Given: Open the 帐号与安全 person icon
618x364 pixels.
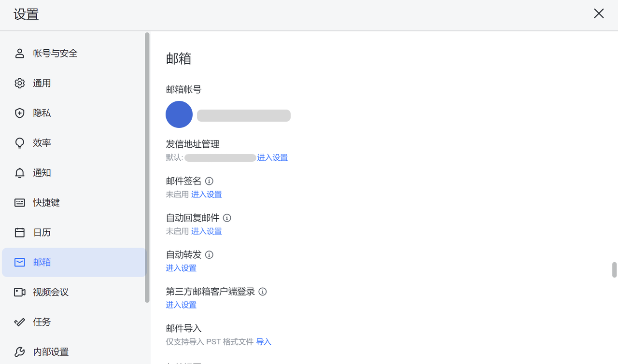Looking at the screenshot, I should coord(20,54).
